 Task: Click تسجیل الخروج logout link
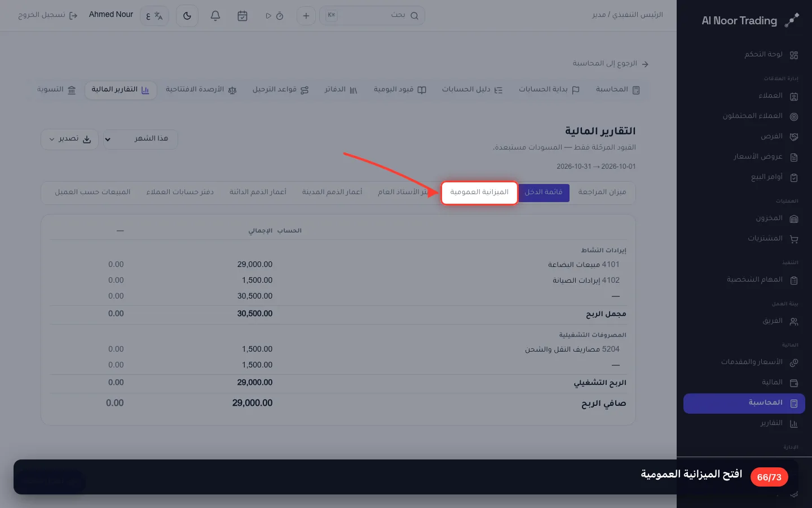point(48,15)
